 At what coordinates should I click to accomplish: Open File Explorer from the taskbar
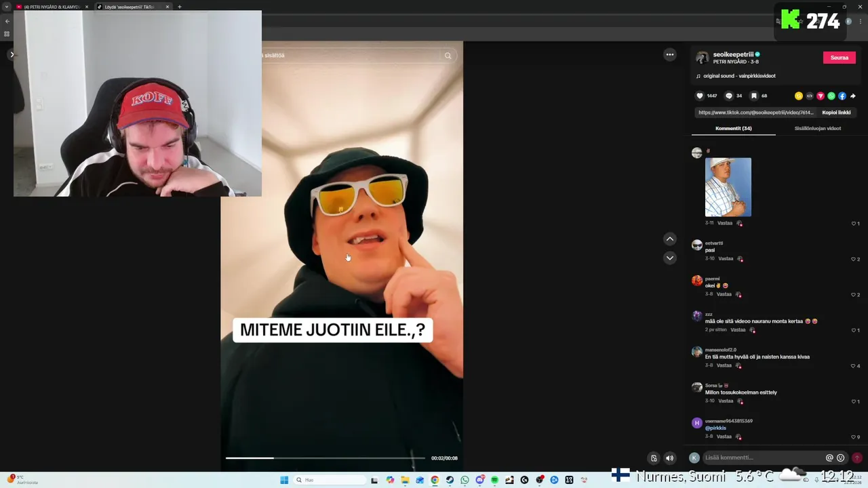405,480
